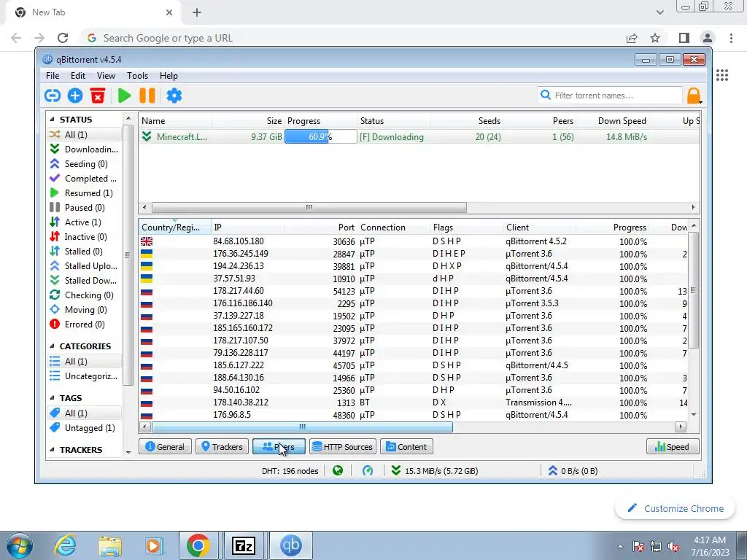Select Downloading status filter

(85, 149)
